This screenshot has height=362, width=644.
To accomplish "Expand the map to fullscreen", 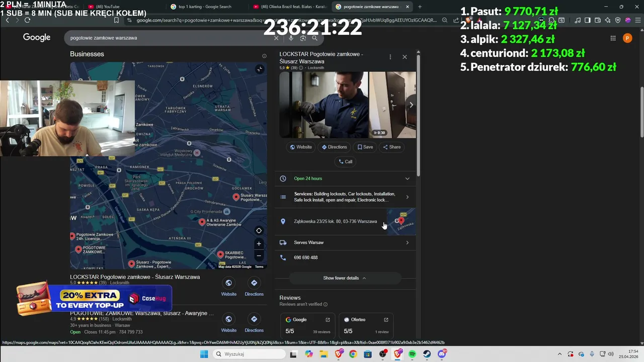I will 259,69.
